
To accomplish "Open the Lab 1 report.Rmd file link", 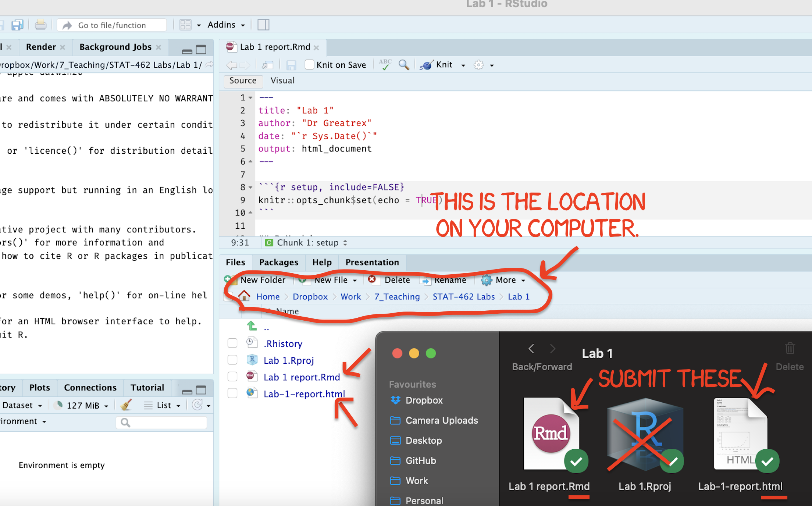I will (x=301, y=377).
